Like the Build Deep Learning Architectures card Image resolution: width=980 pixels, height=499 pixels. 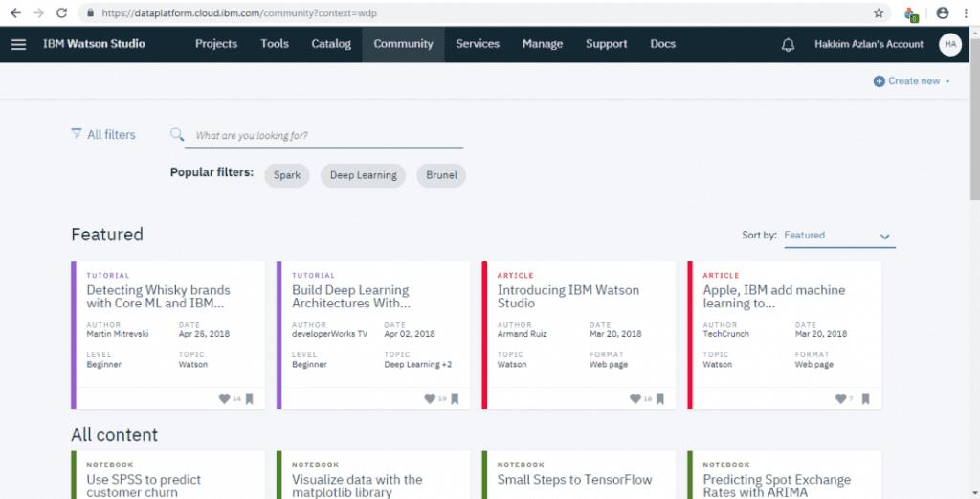tap(430, 398)
